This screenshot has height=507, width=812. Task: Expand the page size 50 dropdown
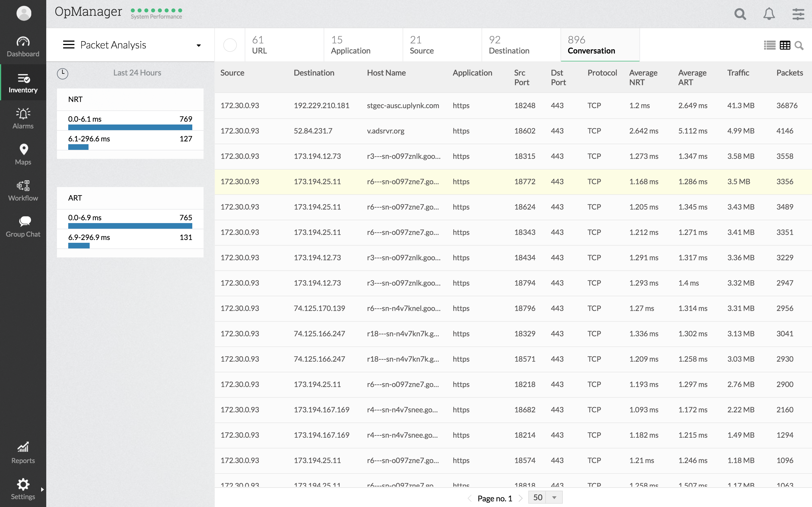click(554, 498)
